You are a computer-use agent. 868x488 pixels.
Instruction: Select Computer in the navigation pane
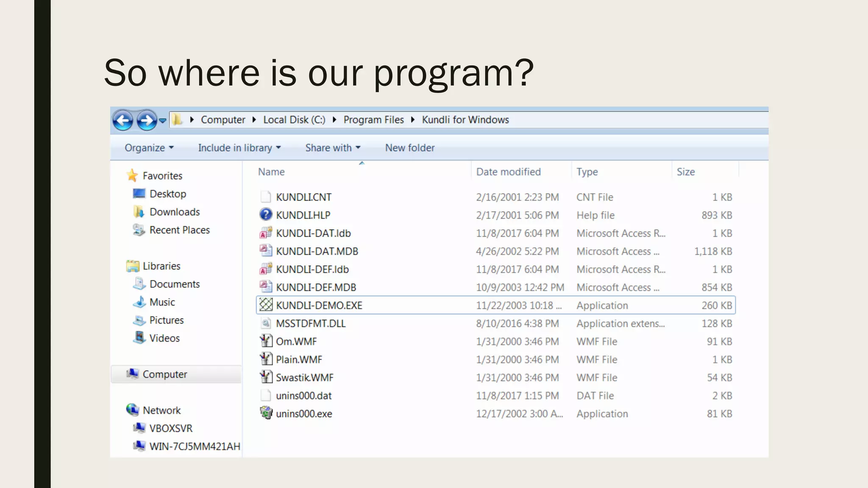[x=176, y=374]
